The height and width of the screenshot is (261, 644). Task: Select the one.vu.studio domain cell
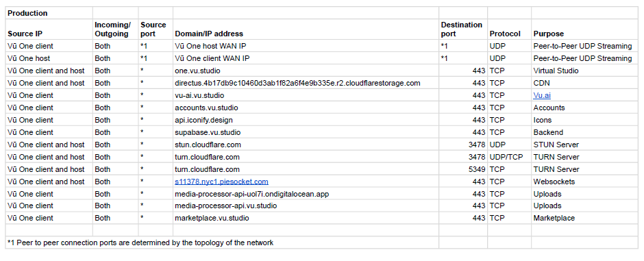pos(306,71)
